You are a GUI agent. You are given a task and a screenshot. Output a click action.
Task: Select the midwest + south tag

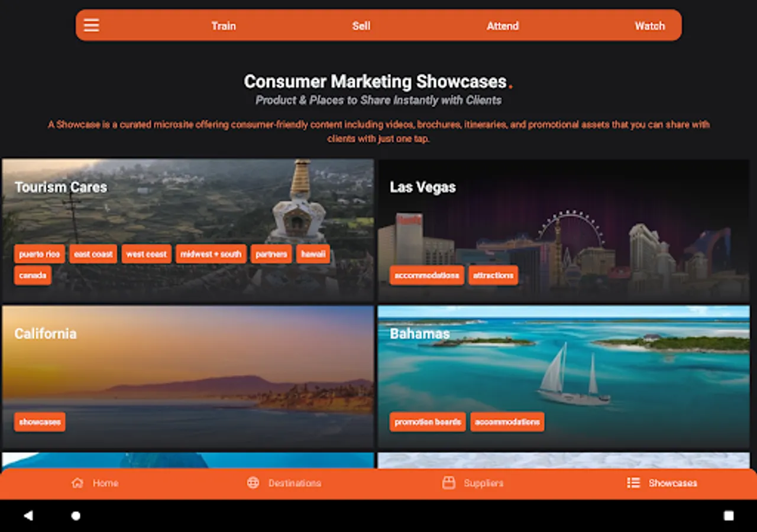[211, 254]
